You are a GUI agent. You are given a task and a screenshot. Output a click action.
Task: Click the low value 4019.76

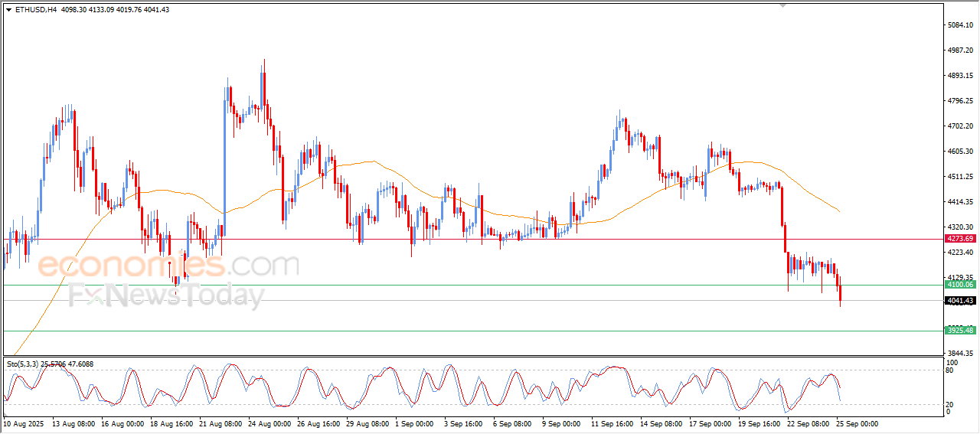129,10
